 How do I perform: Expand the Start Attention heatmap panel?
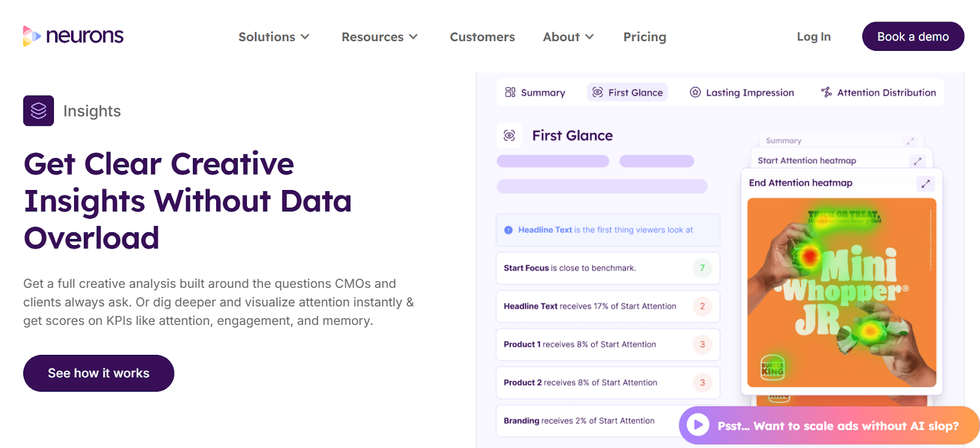click(x=917, y=161)
